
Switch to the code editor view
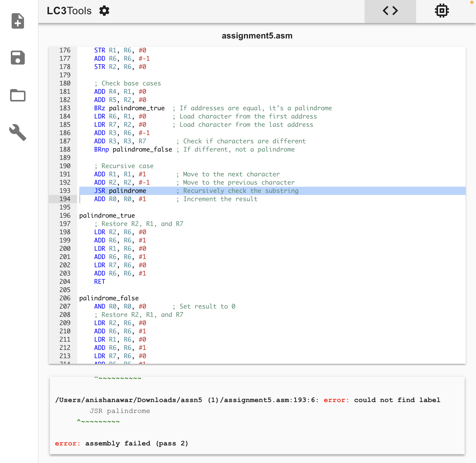390,11
